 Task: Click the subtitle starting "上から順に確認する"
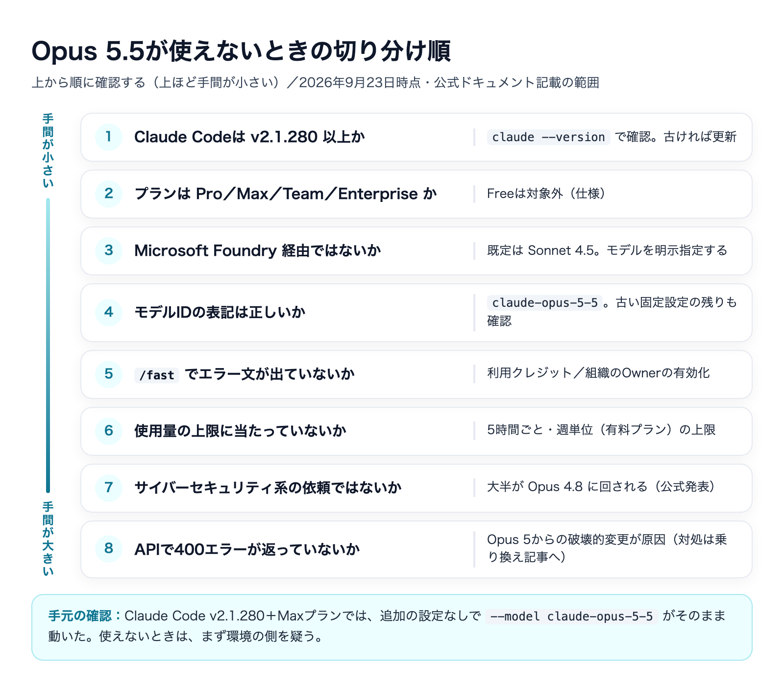pyautogui.click(x=316, y=82)
